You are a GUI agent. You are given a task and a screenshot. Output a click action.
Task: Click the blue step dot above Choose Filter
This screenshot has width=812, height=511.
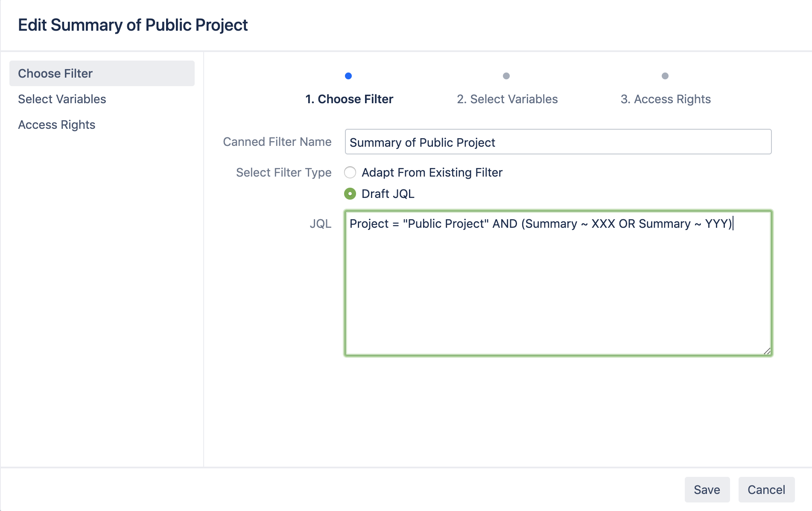tap(348, 76)
